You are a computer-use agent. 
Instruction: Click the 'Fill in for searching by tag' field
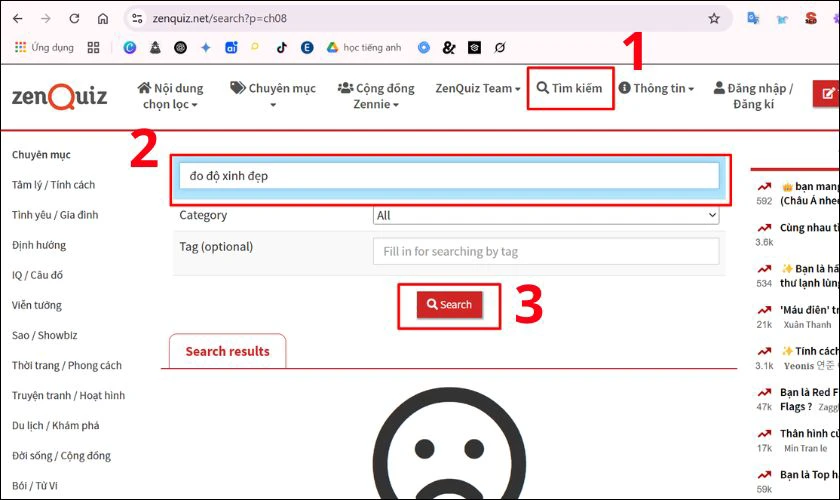pos(546,251)
